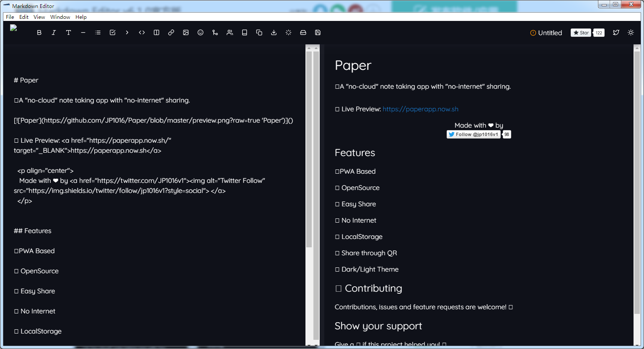Insert a hyperlink via chain icon
The height and width of the screenshot is (349, 644).
click(x=171, y=33)
